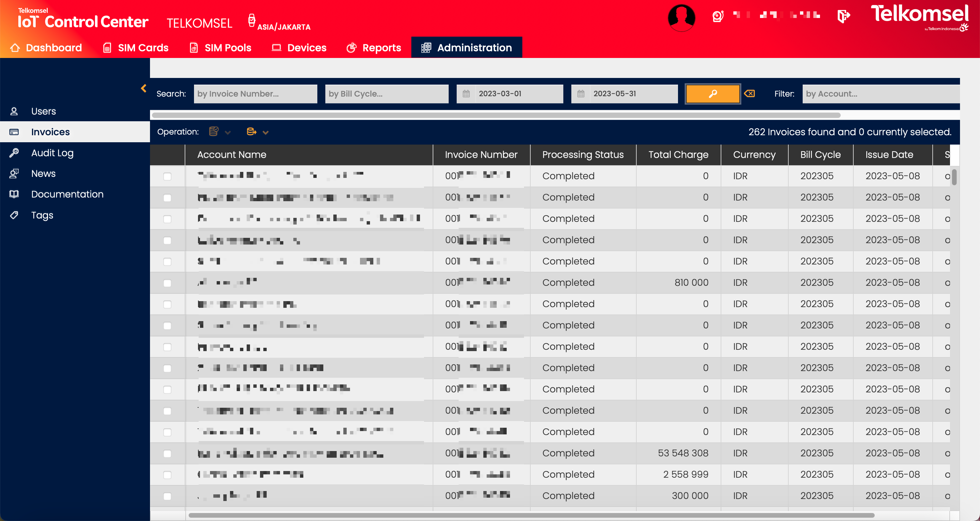Clear search using the orange backspace icon

(x=749, y=94)
